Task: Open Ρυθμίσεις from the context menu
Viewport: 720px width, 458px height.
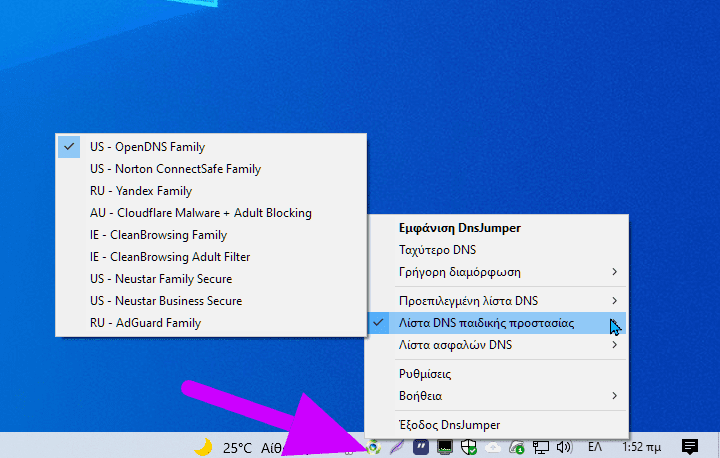Action: pos(425,374)
